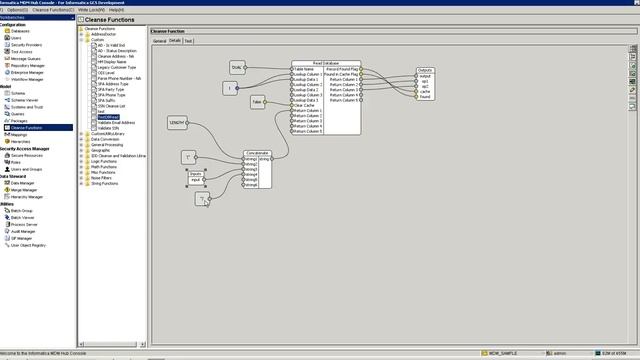
Task: Open the Workflow Manager tool
Action: click(27, 80)
